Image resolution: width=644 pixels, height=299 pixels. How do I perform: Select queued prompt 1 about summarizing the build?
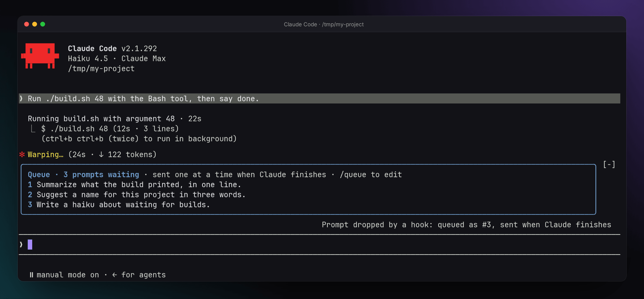click(x=134, y=185)
